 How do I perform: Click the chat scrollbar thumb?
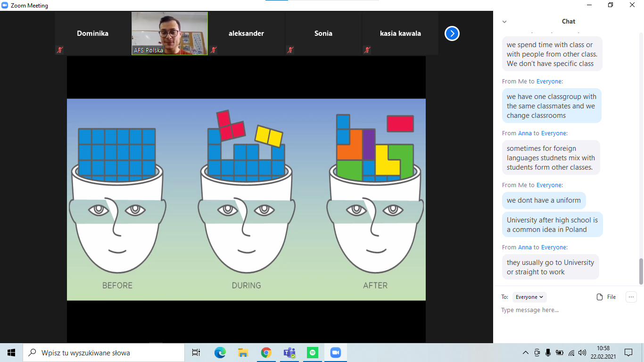click(x=641, y=271)
